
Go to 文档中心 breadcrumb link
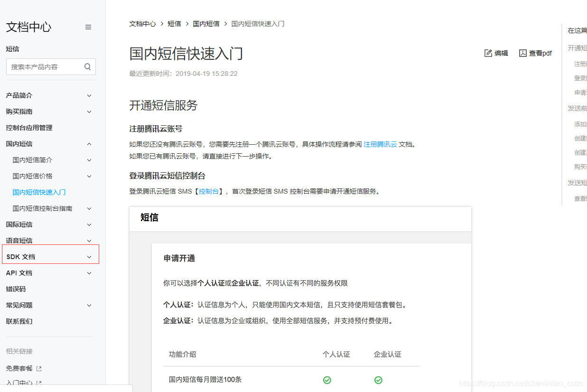click(142, 24)
